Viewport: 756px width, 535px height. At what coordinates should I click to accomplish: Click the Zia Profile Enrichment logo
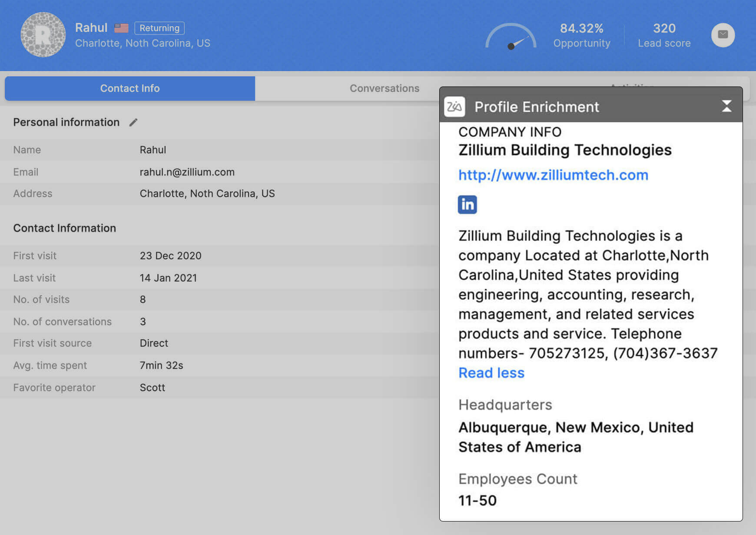454,106
